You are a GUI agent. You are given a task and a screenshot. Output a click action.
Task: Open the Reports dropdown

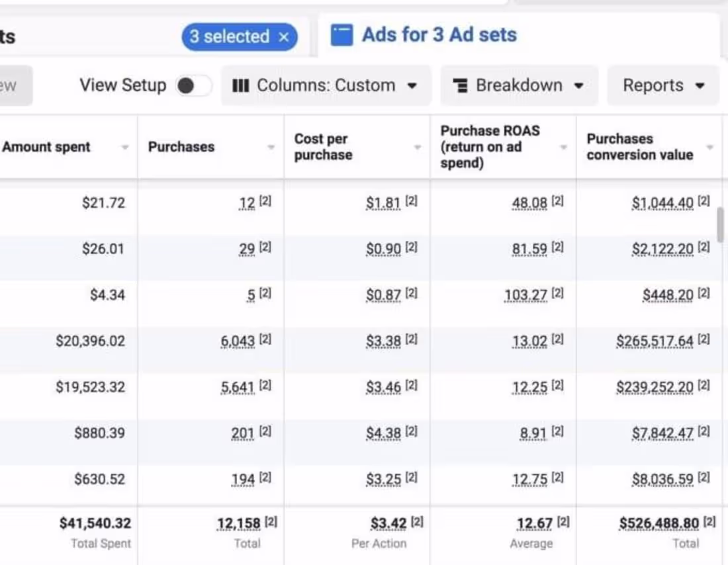(663, 85)
